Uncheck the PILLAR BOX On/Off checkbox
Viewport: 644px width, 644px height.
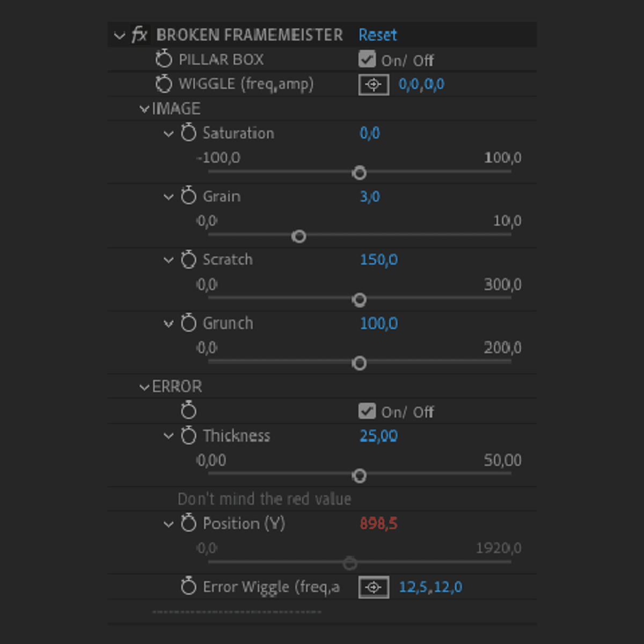[x=367, y=59]
